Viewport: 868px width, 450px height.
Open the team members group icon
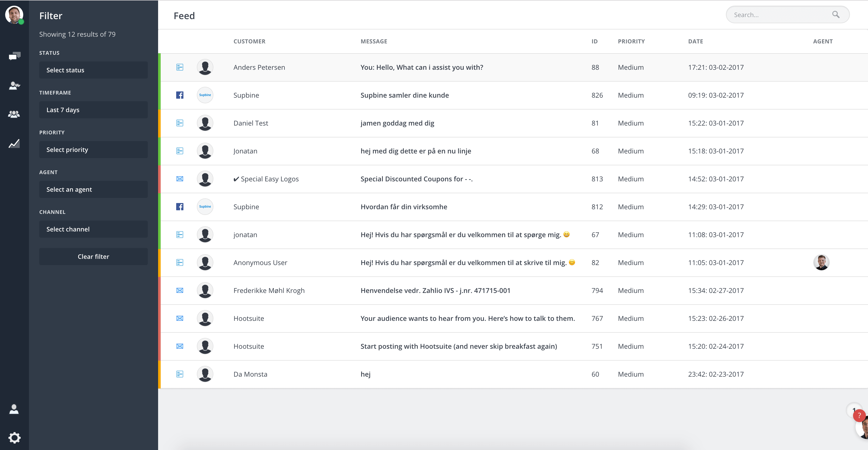point(14,114)
